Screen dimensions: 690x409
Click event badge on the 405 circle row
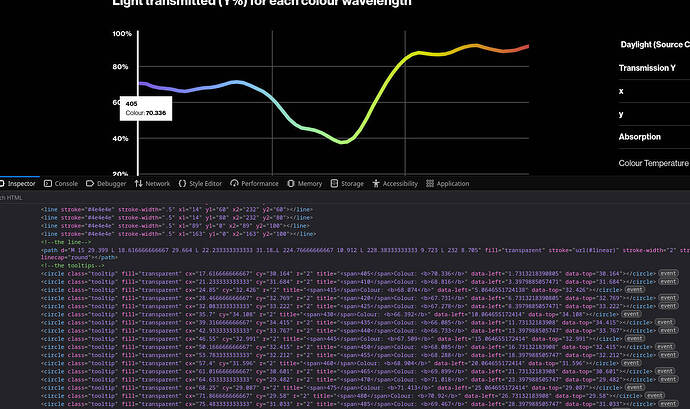668,273
